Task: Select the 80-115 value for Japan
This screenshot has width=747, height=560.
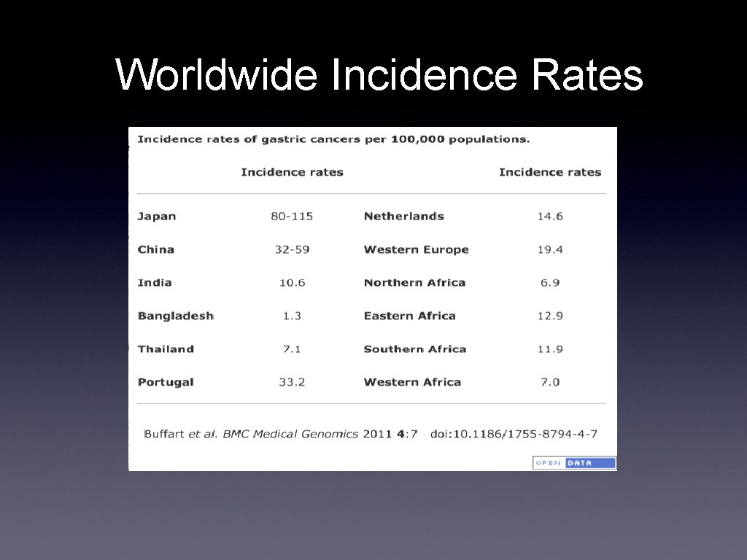Action: click(x=292, y=216)
